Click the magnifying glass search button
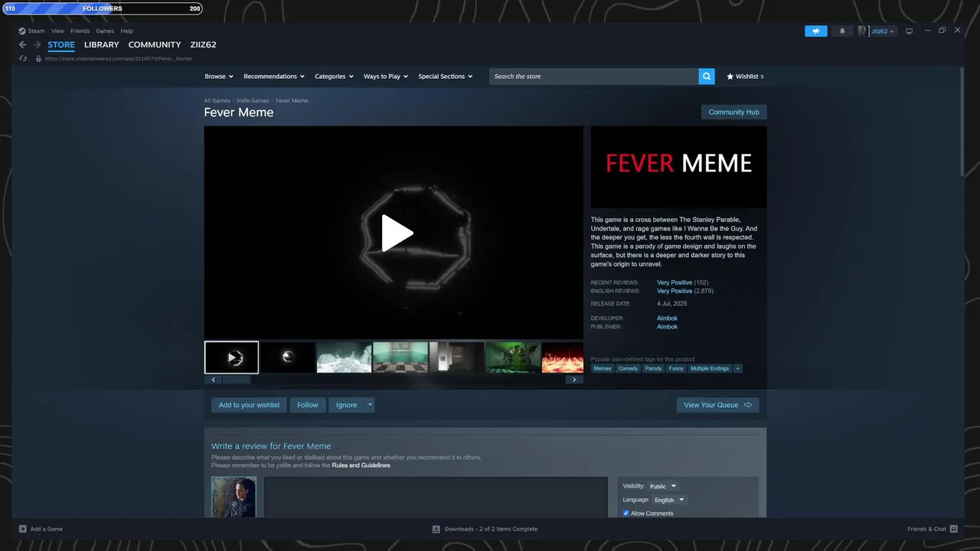Image resolution: width=980 pixels, height=551 pixels. 707,77
